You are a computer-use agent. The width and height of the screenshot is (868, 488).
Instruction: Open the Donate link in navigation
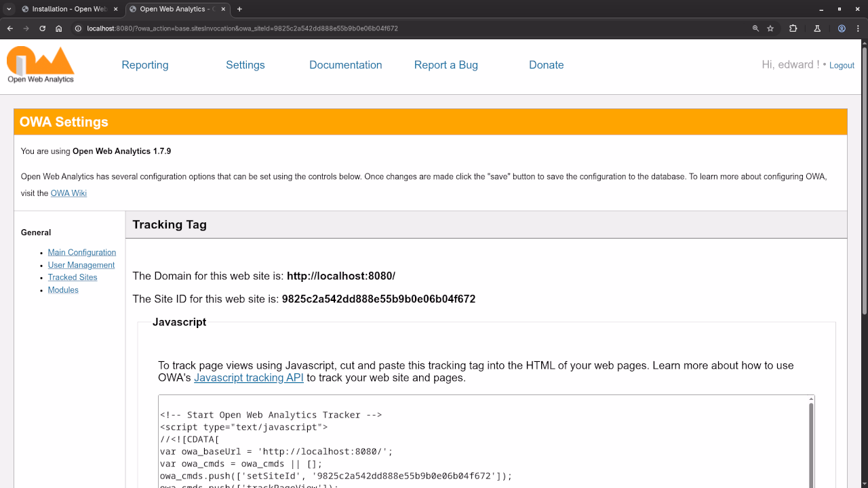[547, 65]
